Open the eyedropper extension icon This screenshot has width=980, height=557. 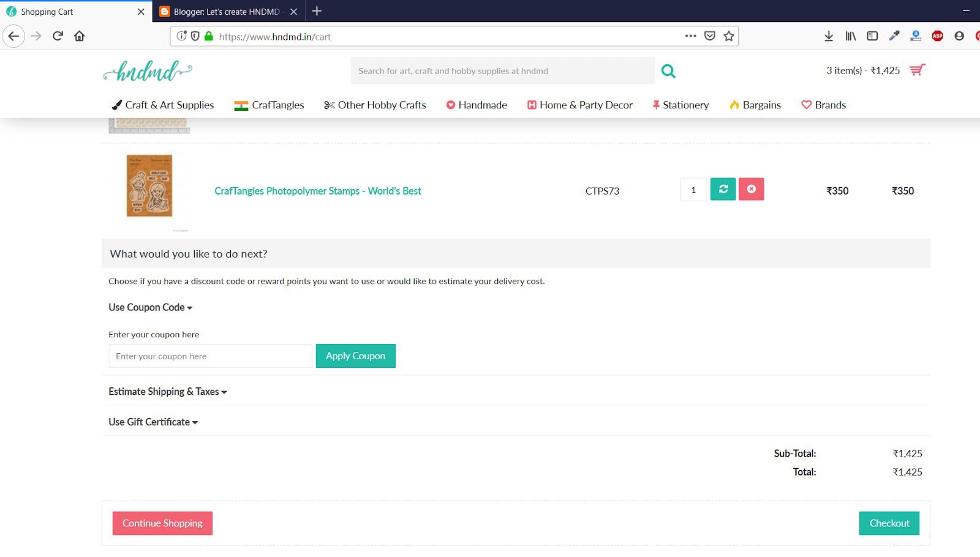(x=894, y=36)
